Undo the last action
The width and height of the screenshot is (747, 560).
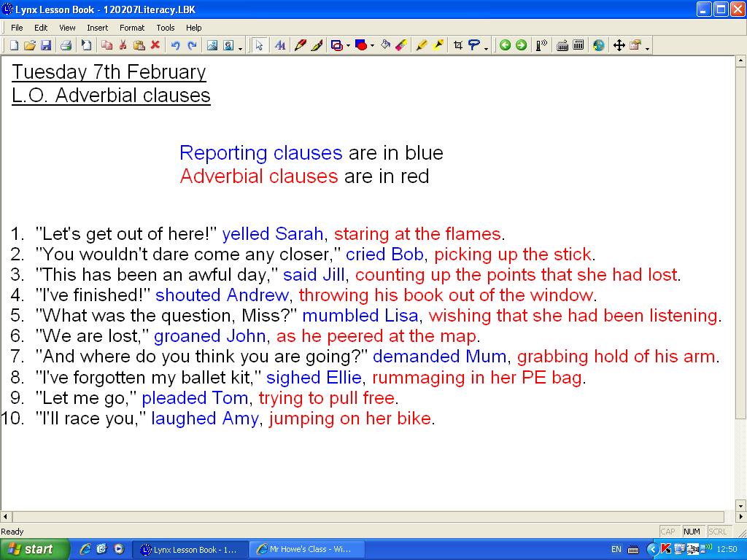click(x=176, y=44)
